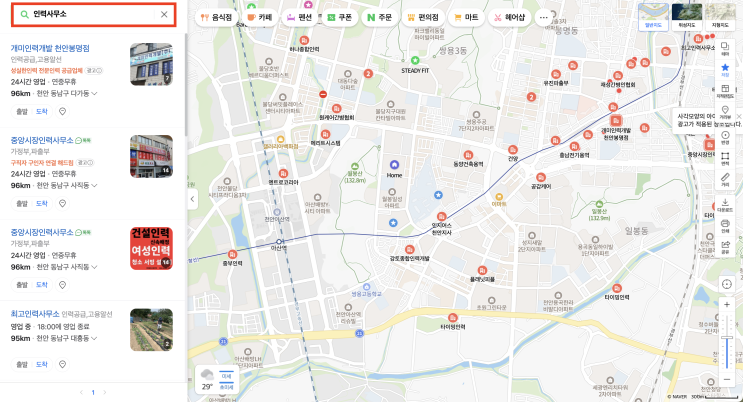Set 개미인력개발 천안봉명점 as 도착 destination
Viewport: 743px width, 402px height.
[x=42, y=111]
